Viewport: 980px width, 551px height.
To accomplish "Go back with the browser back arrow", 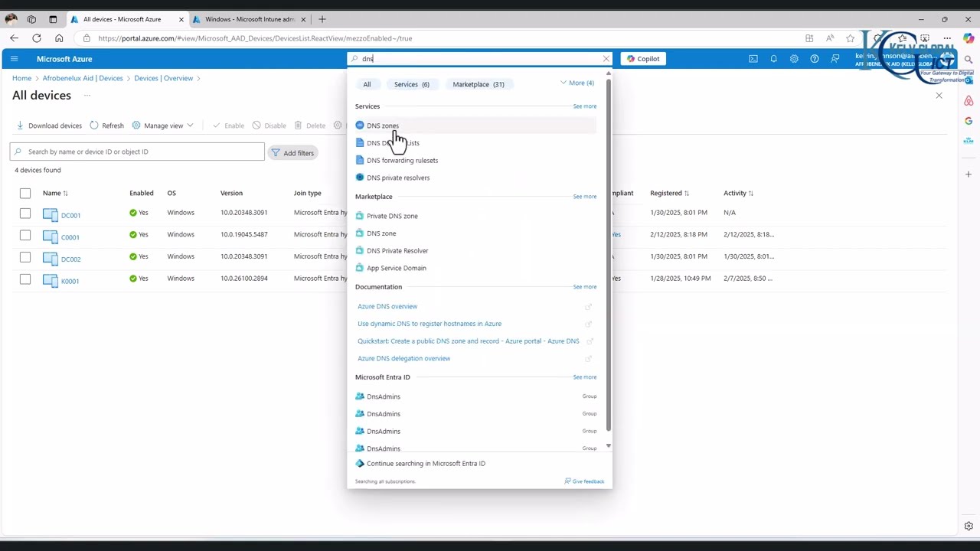I will pos(15,38).
